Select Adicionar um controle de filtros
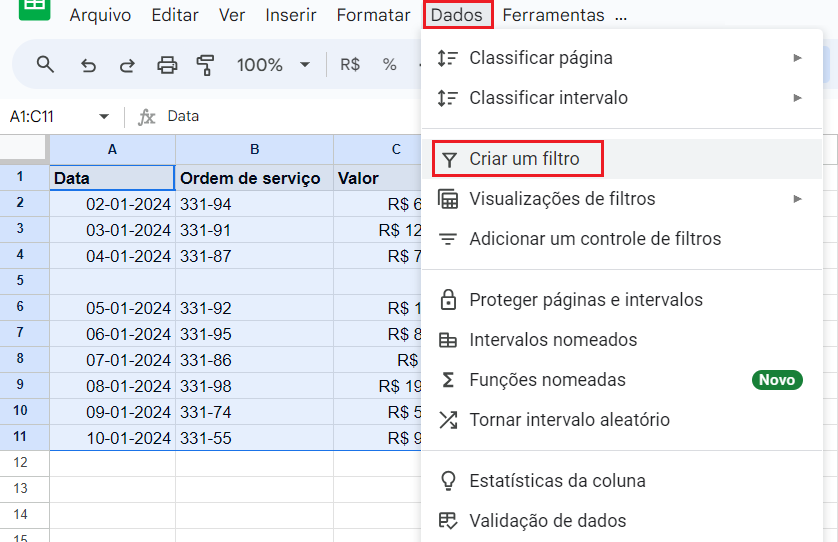 (622, 239)
